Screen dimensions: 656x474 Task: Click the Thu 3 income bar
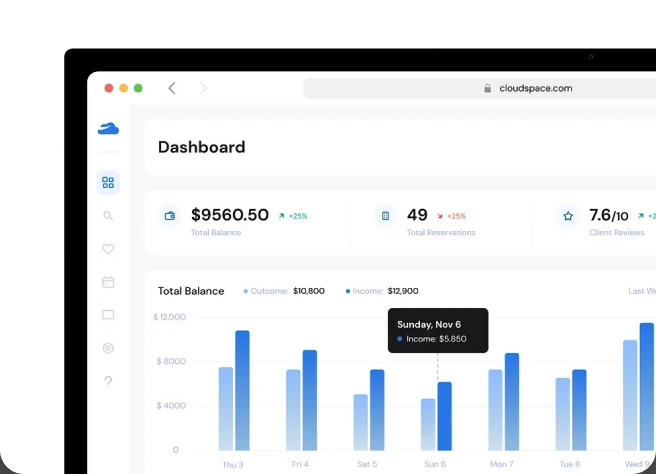click(x=242, y=390)
